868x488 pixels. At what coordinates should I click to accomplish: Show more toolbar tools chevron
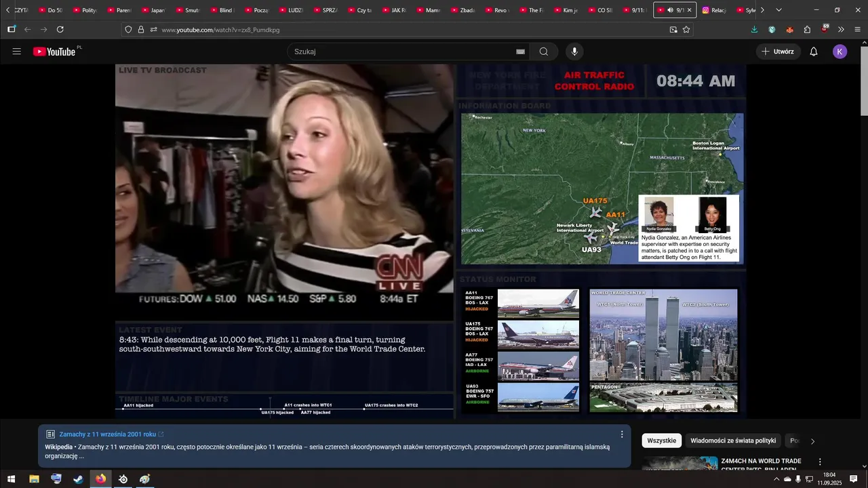(842, 30)
